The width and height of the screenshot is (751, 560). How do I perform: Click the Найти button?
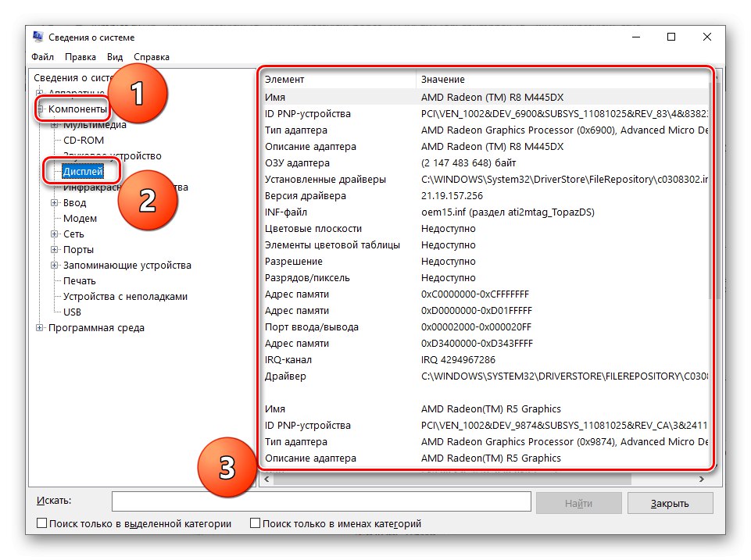(x=578, y=503)
